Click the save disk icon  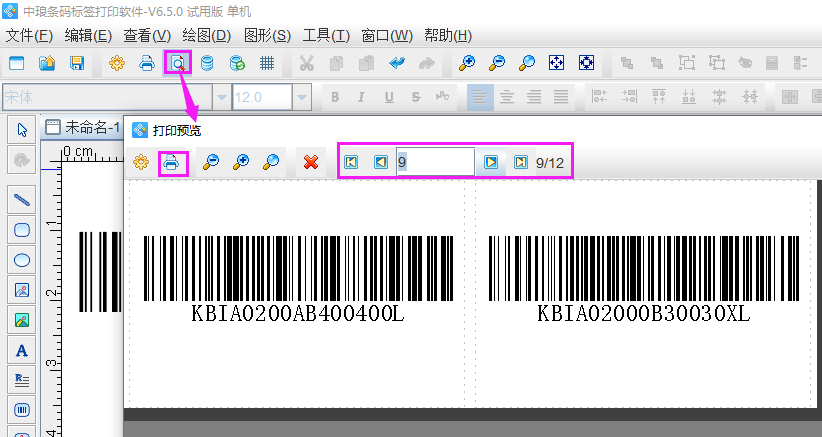(77, 63)
